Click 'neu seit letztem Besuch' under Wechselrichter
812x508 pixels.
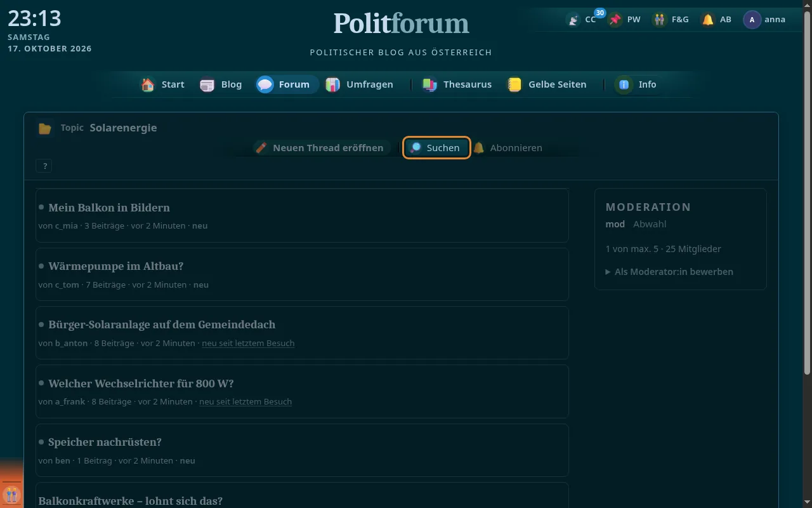point(246,402)
